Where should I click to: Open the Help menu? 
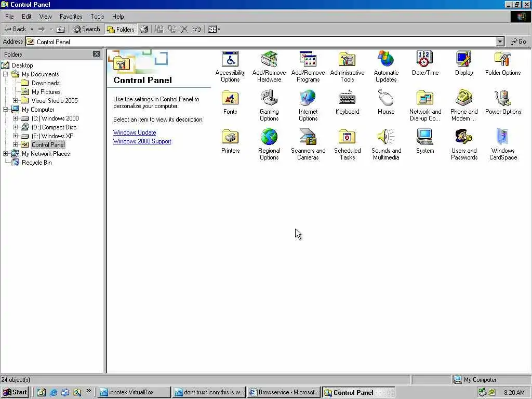[x=118, y=16]
